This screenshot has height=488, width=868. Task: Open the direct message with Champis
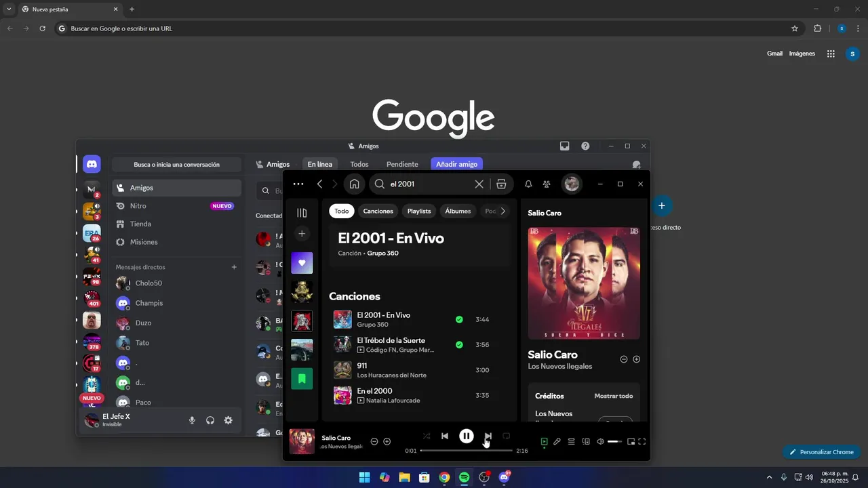tap(176, 303)
